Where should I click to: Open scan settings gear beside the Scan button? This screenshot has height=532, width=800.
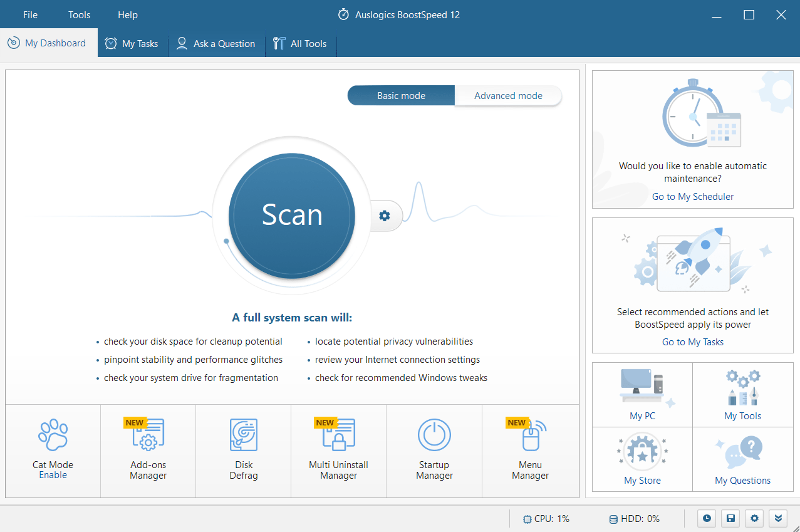tap(384, 216)
